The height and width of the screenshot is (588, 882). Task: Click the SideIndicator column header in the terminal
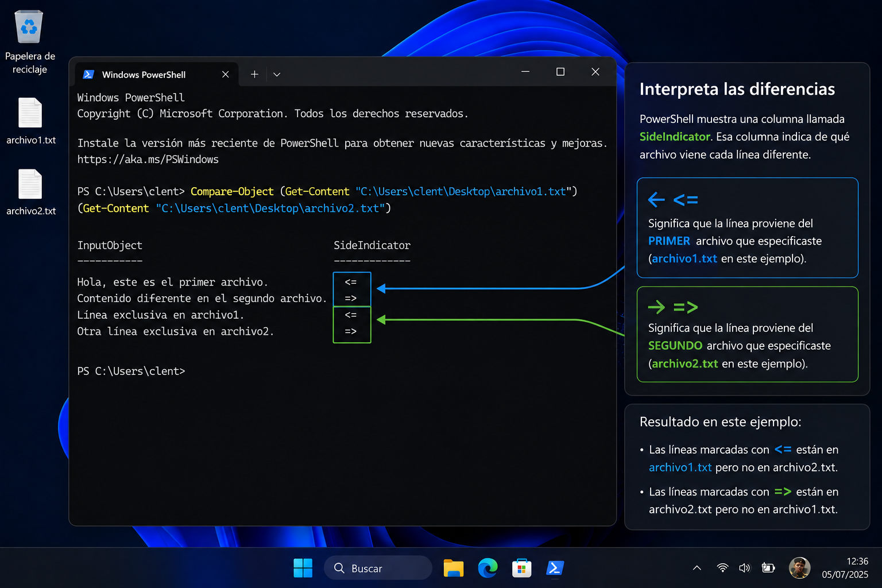[372, 245]
